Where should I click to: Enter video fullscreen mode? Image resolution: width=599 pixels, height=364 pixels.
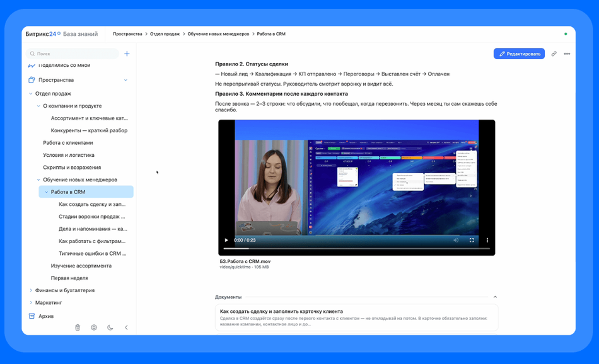point(472,240)
